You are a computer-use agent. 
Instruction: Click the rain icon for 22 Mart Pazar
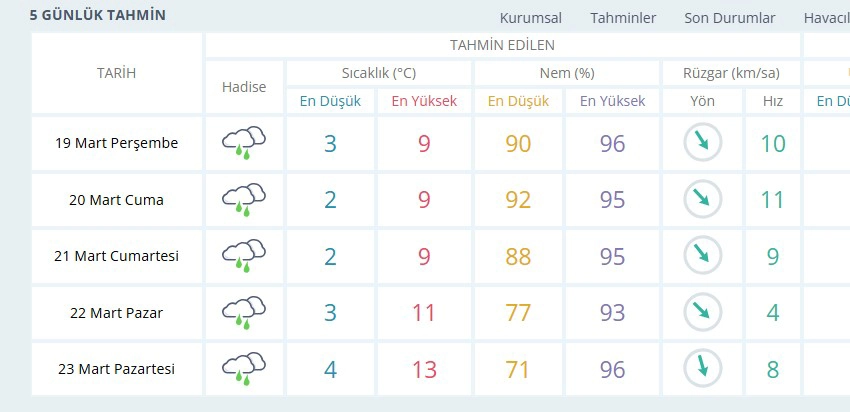[x=243, y=313]
